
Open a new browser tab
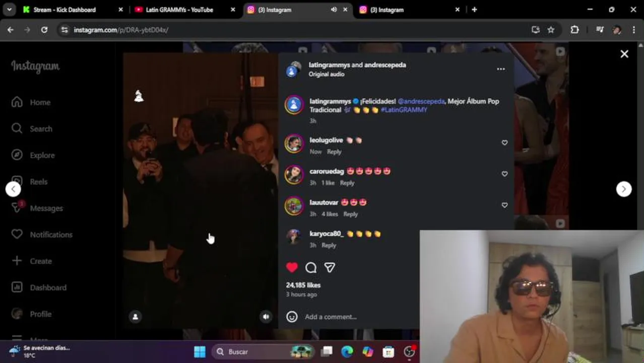pyautogui.click(x=474, y=10)
